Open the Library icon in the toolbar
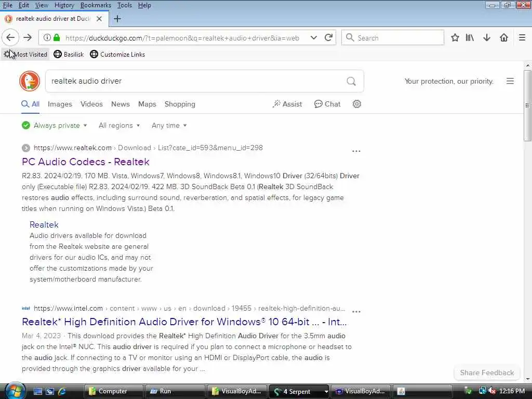532x399 pixels. [x=470, y=37]
